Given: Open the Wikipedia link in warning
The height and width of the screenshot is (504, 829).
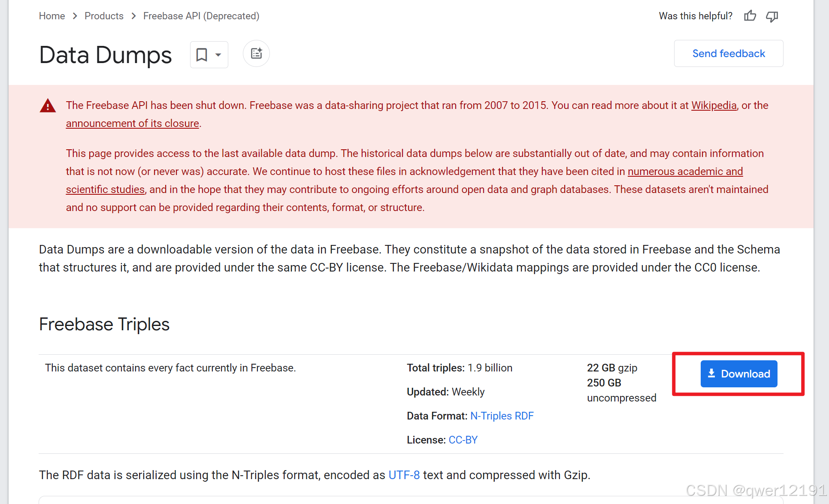Looking at the screenshot, I should 714,106.
